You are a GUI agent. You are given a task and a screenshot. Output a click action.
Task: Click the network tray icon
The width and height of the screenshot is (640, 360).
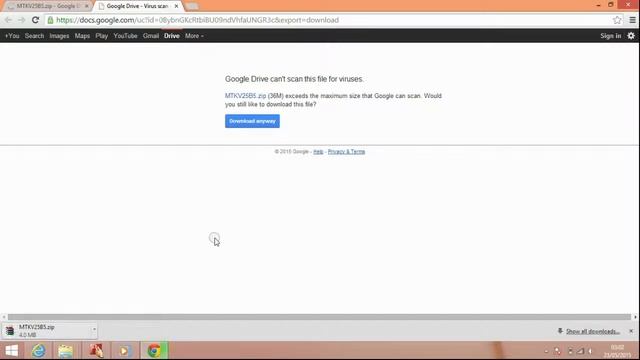point(580,351)
